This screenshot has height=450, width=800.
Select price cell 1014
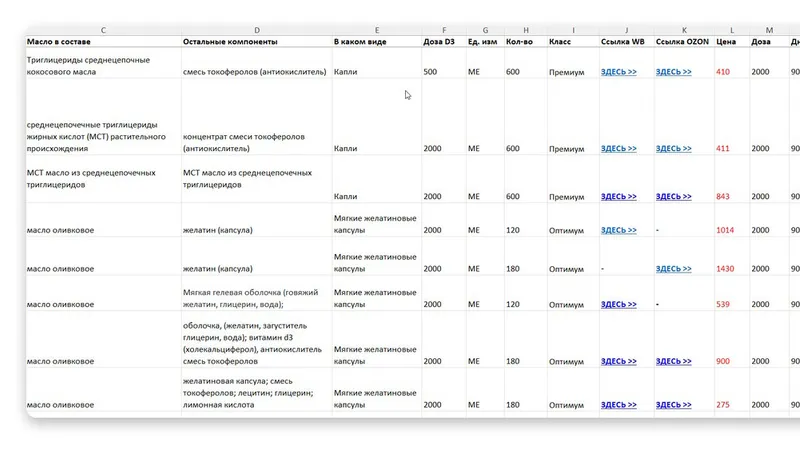click(732, 220)
